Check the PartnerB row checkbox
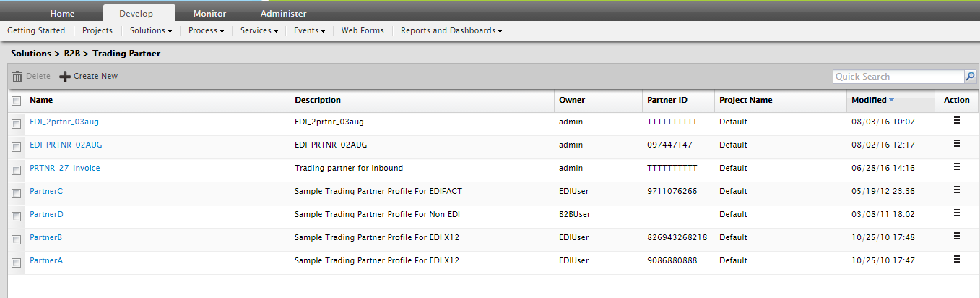Viewport: 980px width, 298px height. click(x=17, y=239)
